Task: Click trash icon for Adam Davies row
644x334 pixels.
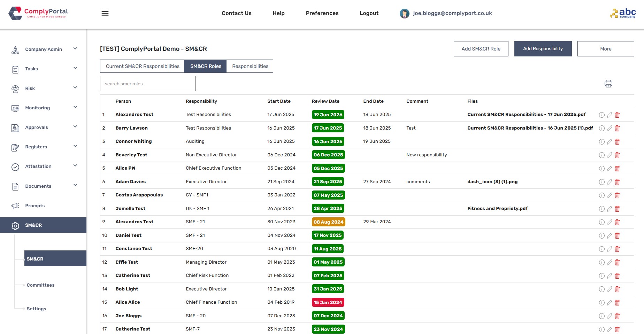Action: tap(617, 182)
